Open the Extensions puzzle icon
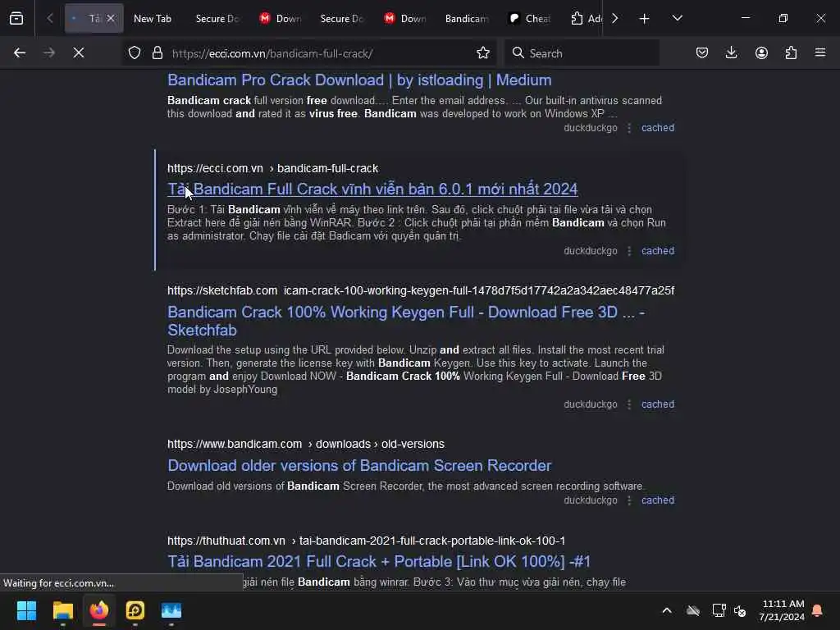The height and width of the screenshot is (630, 840). pos(791,53)
